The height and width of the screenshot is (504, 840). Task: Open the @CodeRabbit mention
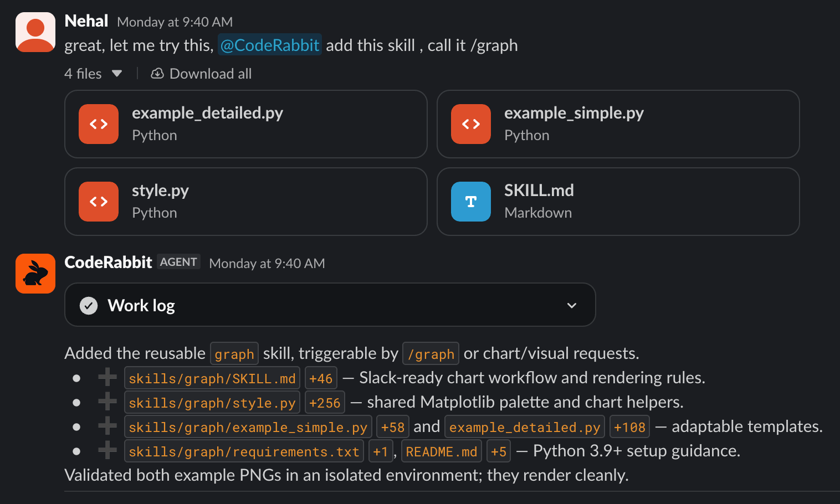tap(270, 45)
